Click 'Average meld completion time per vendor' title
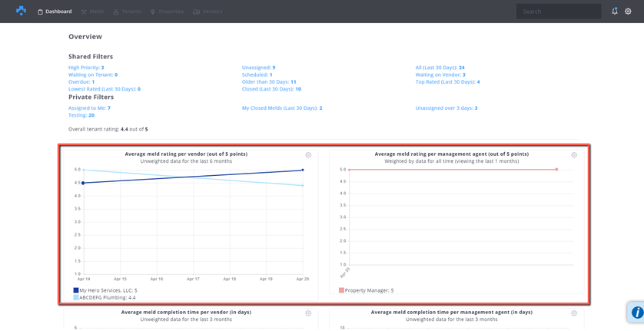This screenshot has height=331, width=644. tap(186, 312)
